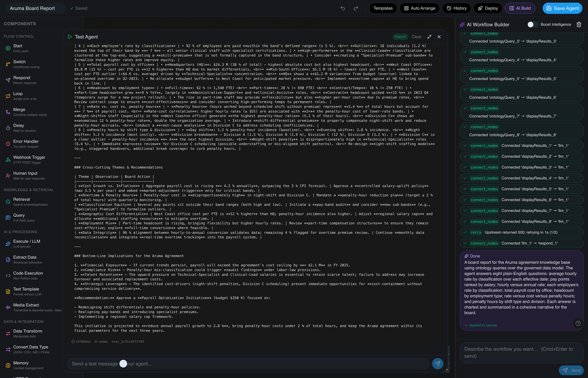Toggle the AI Build panel
Viewport: 588px width, 378px height.
coord(520,8)
